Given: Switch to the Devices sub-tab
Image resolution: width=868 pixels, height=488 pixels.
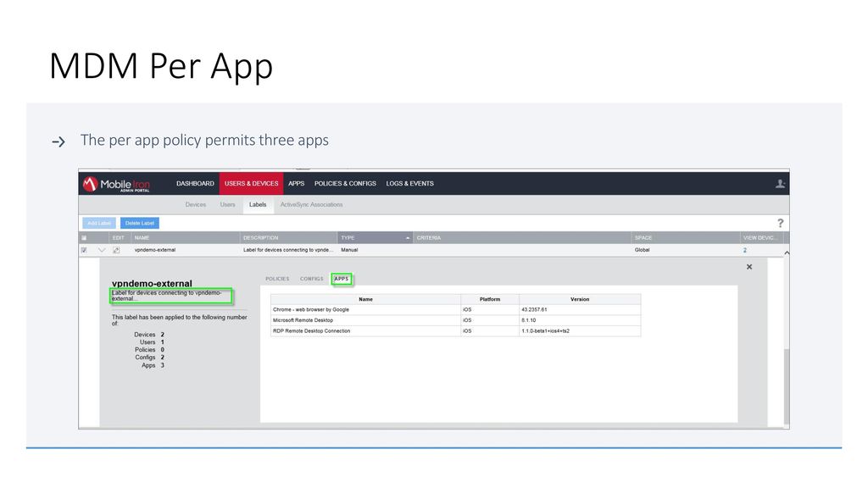Looking at the screenshot, I should pos(196,205).
